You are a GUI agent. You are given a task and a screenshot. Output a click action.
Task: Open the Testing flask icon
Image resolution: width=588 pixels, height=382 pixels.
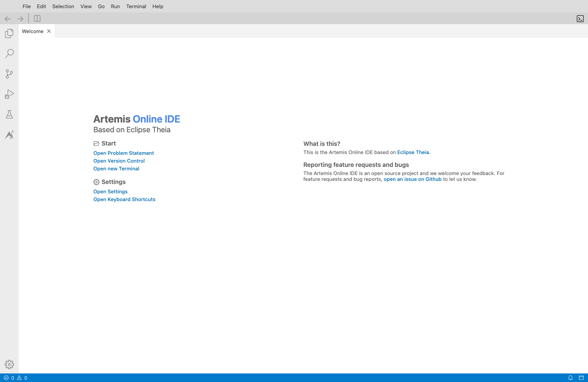pyautogui.click(x=9, y=114)
